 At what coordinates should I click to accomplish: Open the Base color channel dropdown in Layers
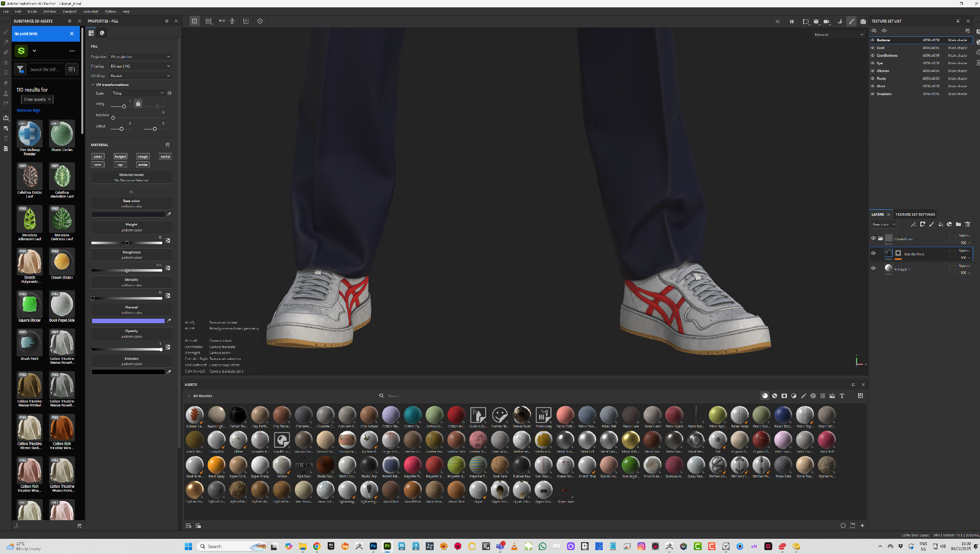coord(884,225)
